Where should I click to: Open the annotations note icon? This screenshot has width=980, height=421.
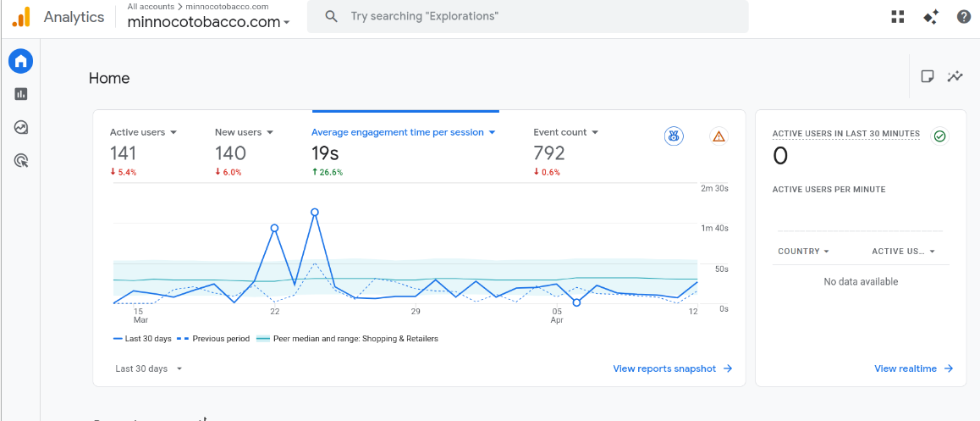tap(928, 76)
